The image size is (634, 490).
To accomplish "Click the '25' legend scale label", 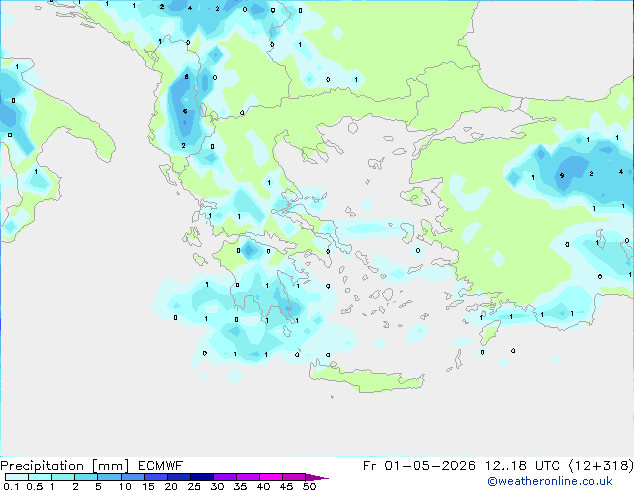I will click(x=194, y=486).
